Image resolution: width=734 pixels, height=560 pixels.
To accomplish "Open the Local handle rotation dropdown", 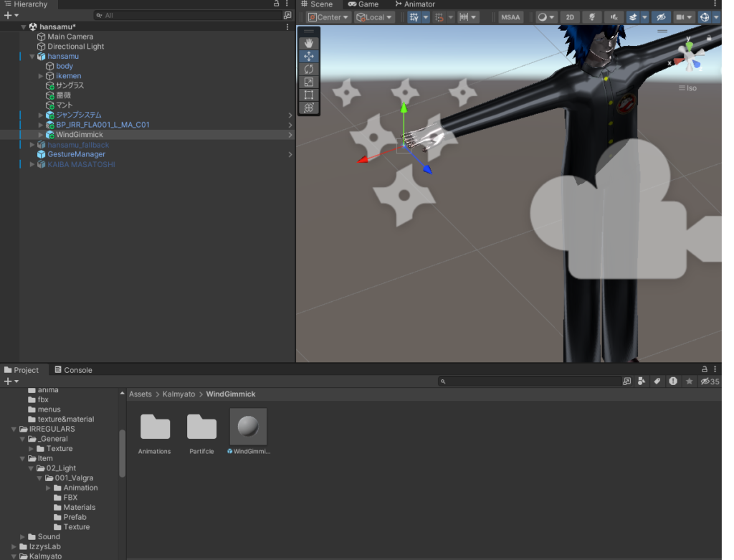I will (x=374, y=17).
